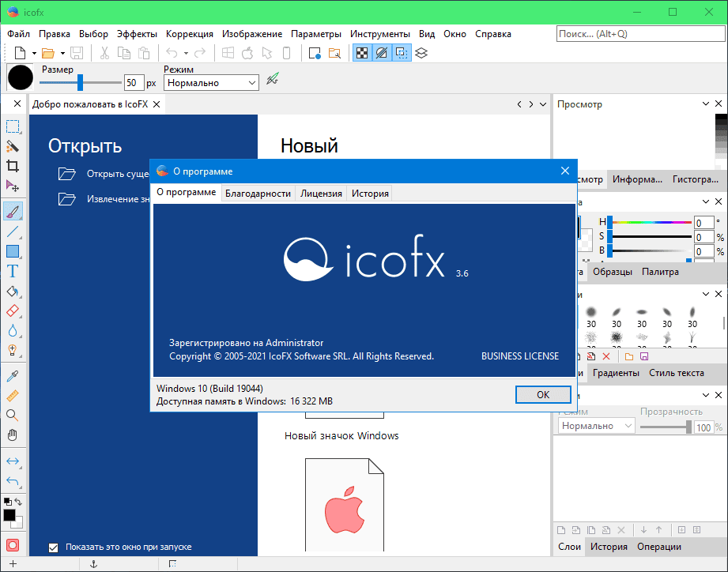Expand the new file dropdown arrow

coord(34,54)
